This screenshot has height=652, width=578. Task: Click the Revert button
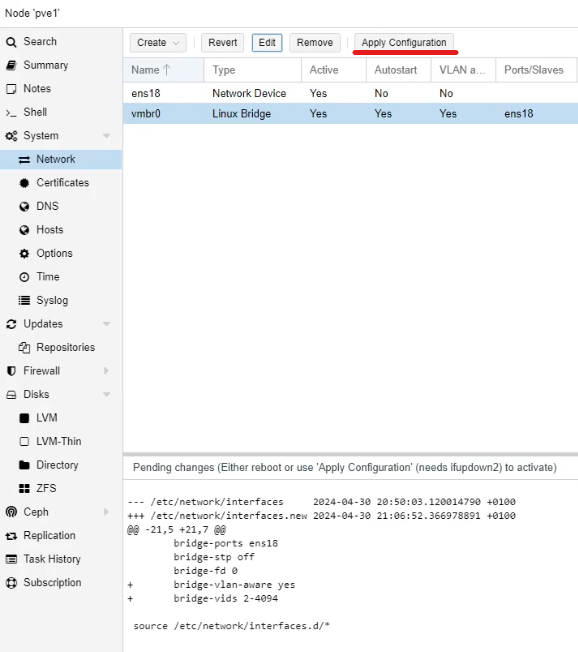pyautogui.click(x=222, y=43)
